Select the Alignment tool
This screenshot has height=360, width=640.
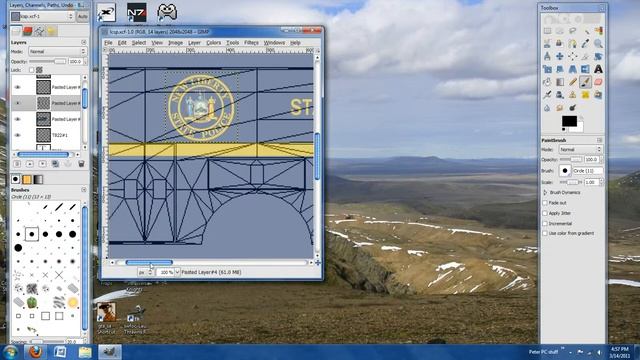coord(573,56)
